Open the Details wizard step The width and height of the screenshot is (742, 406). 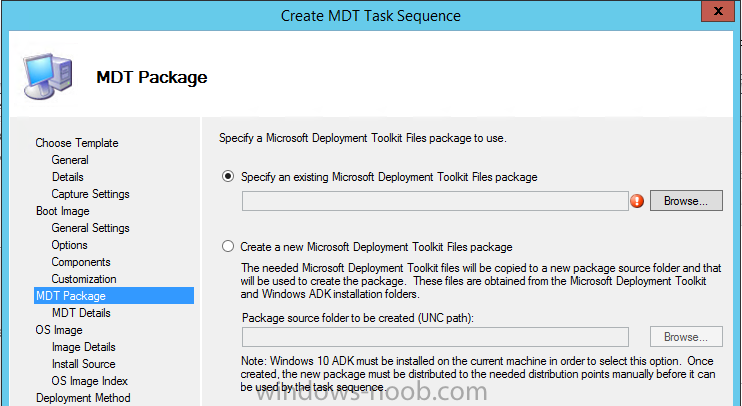pyautogui.click(x=68, y=177)
